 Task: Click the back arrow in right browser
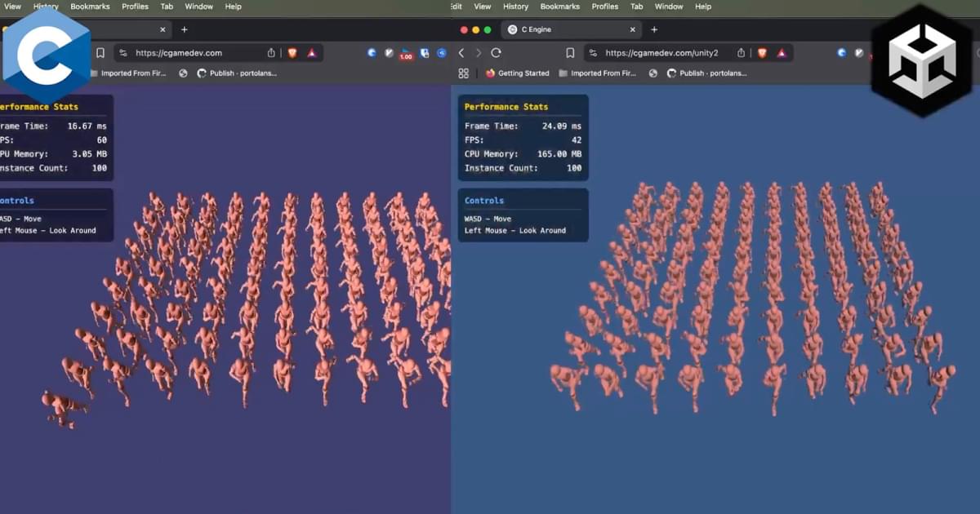point(461,53)
